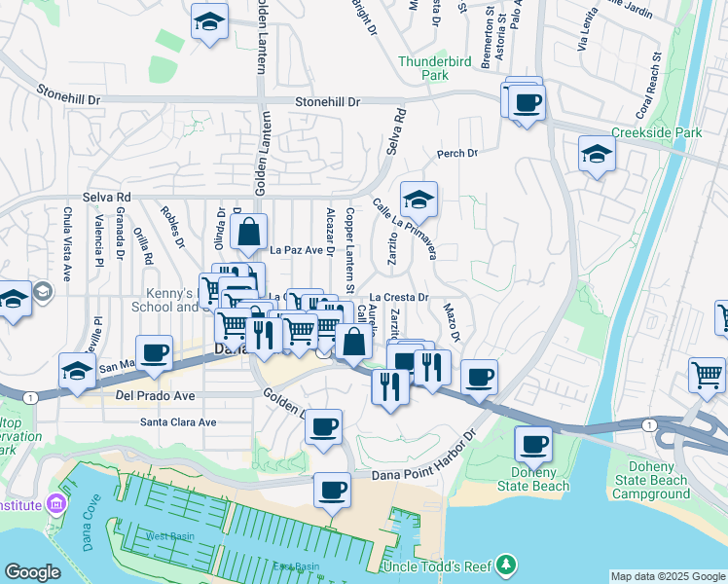Viewport: 728px width, 584px height.
Task: Select the restaurant marker near Mazo Dr
Action: coord(432,369)
